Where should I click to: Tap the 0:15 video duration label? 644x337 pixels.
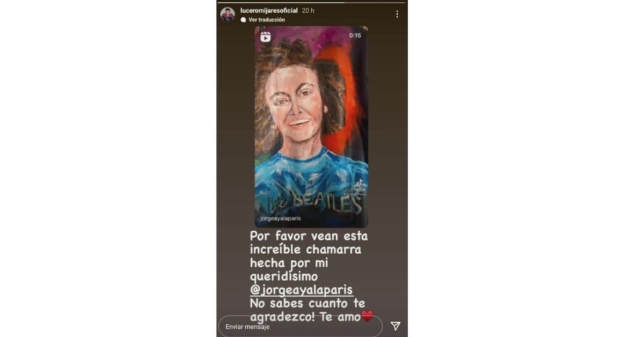[x=355, y=35]
